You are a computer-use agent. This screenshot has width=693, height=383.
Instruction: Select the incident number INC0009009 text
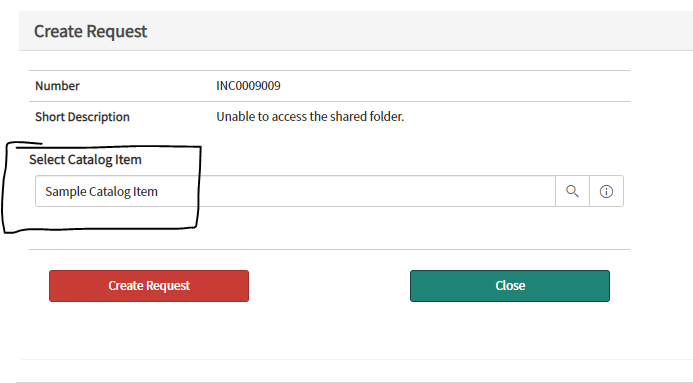[x=248, y=86]
